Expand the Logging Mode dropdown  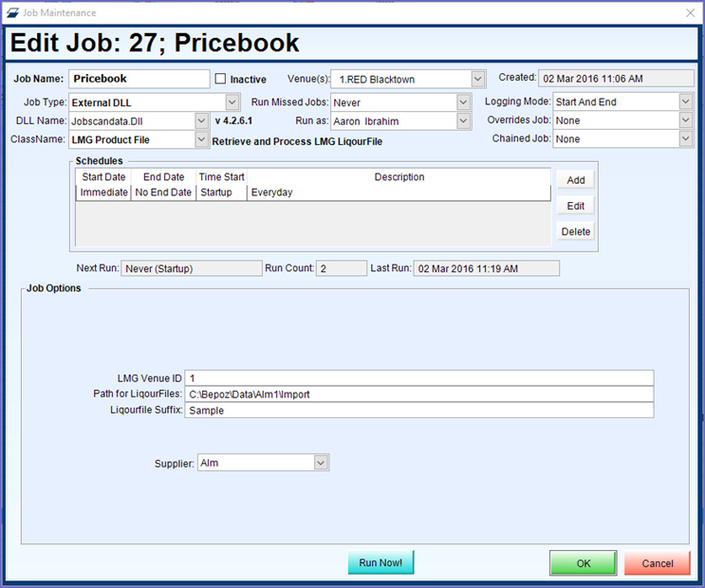685,101
